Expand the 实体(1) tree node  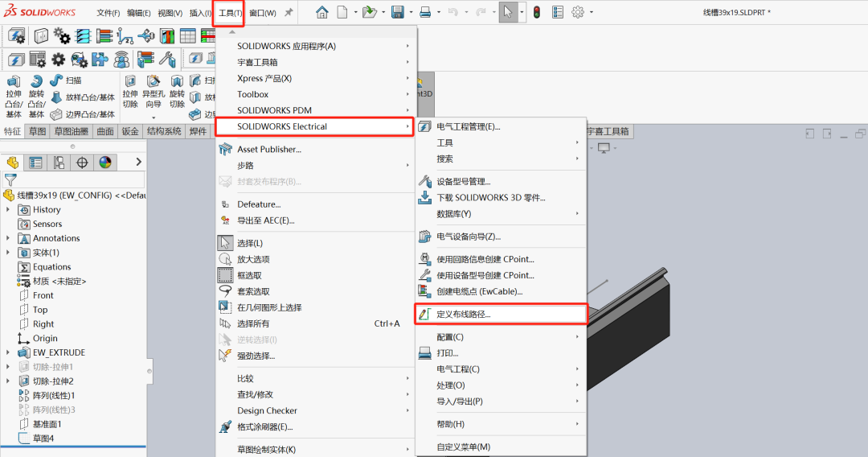(x=8, y=253)
